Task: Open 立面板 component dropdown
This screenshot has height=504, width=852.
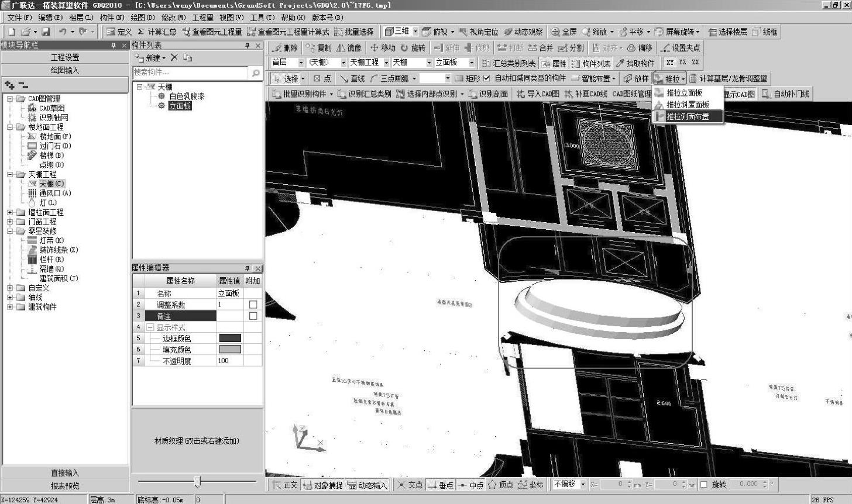Action: (x=471, y=63)
